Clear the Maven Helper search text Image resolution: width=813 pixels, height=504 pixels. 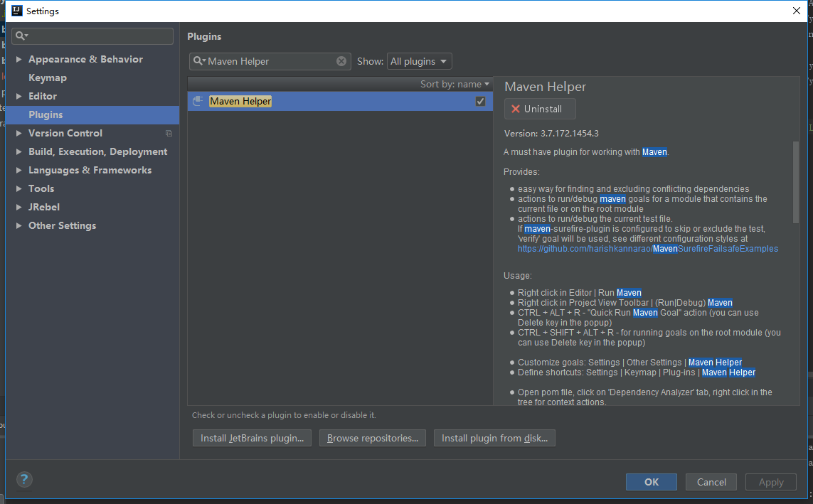(x=341, y=61)
